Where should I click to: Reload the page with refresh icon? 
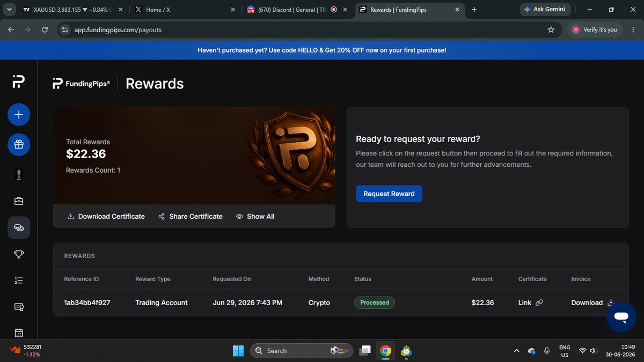pyautogui.click(x=45, y=29)
